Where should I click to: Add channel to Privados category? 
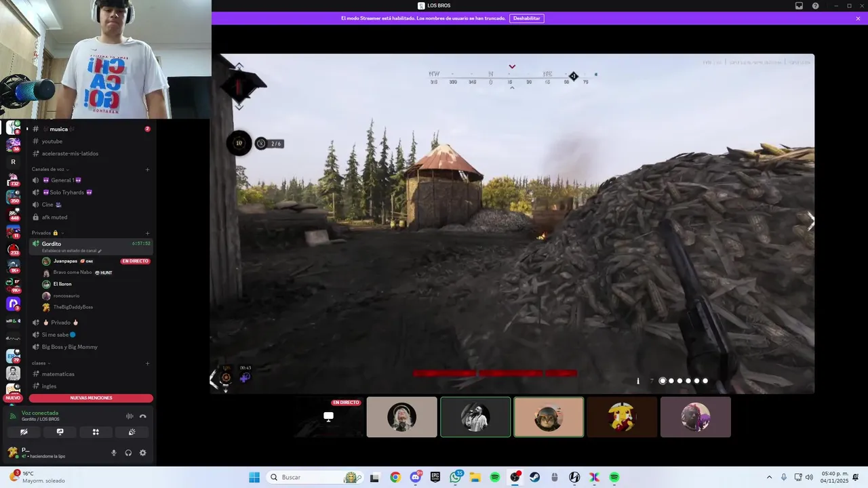(x=147, y=233)
